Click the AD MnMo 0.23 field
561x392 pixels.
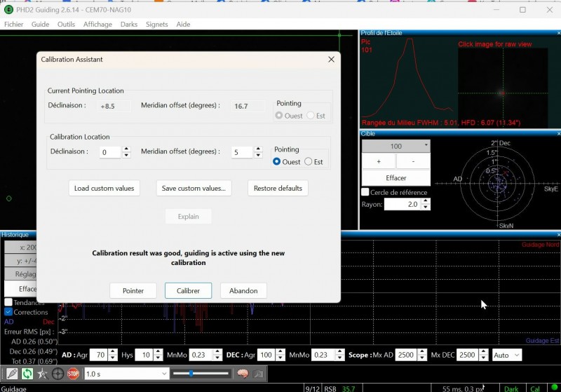point(201,355)
